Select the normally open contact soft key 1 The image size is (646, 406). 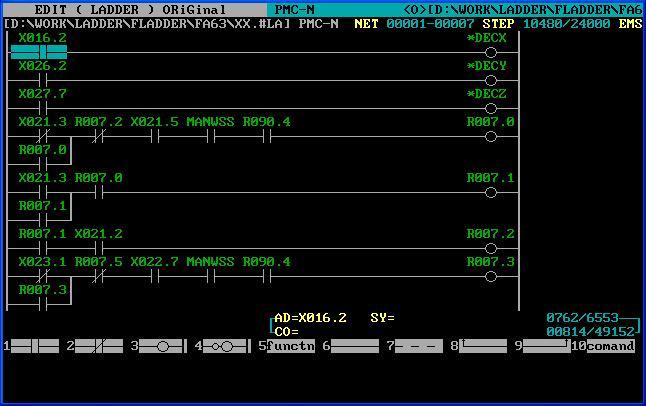[x=35, y=346]
